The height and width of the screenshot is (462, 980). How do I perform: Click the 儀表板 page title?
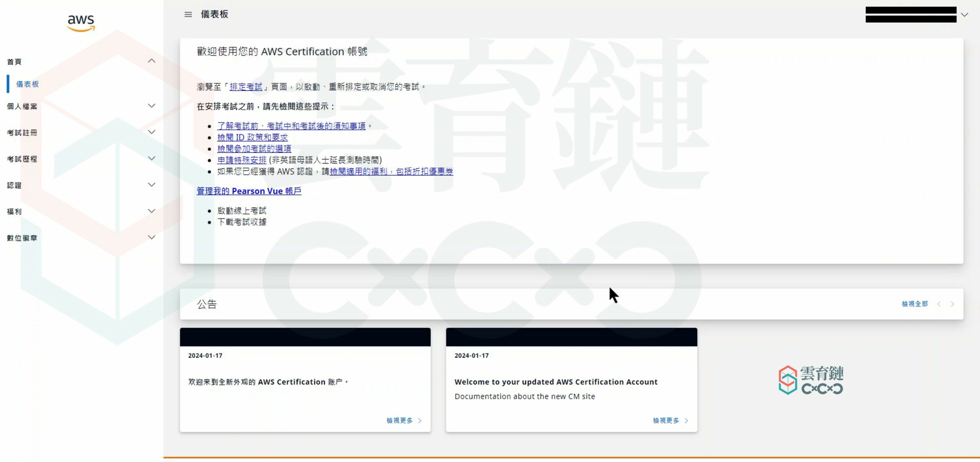coord(214,14)
